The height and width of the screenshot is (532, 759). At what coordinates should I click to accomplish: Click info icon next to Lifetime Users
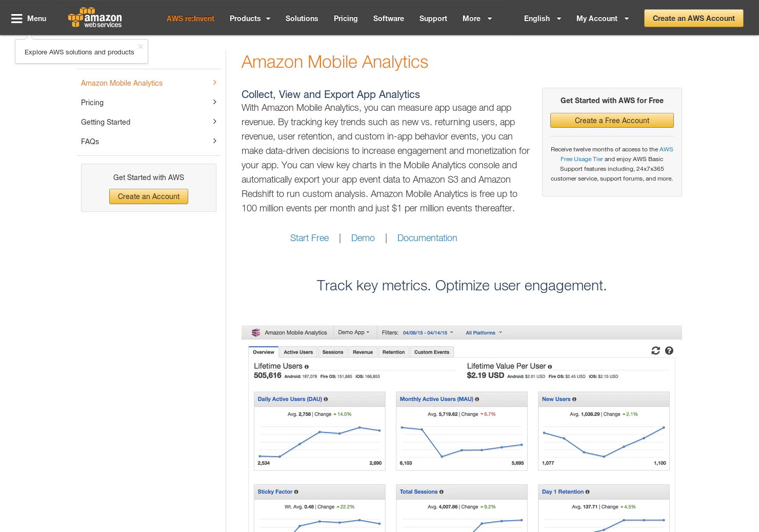(307, 367)
